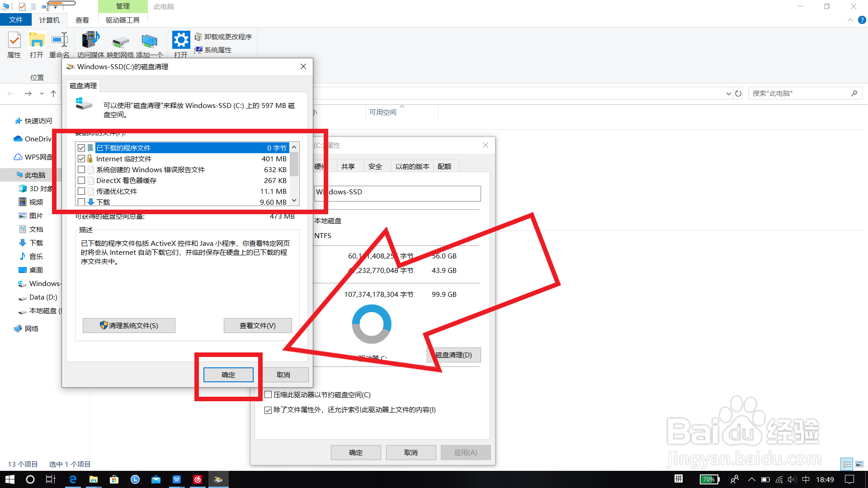The height and width of the screenshot is (488, 868).
Task: Click Cancel (取消) in properties dialog
Action: (x=411, y=452)
